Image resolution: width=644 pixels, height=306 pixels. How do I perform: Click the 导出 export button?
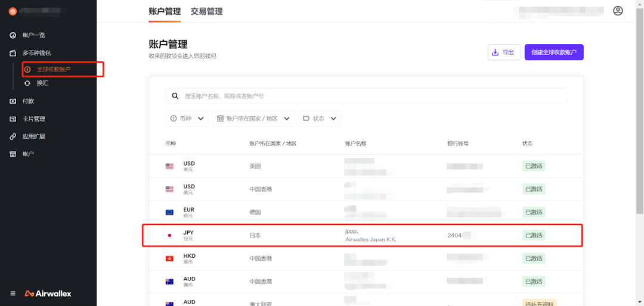click(x=503, y=52)
